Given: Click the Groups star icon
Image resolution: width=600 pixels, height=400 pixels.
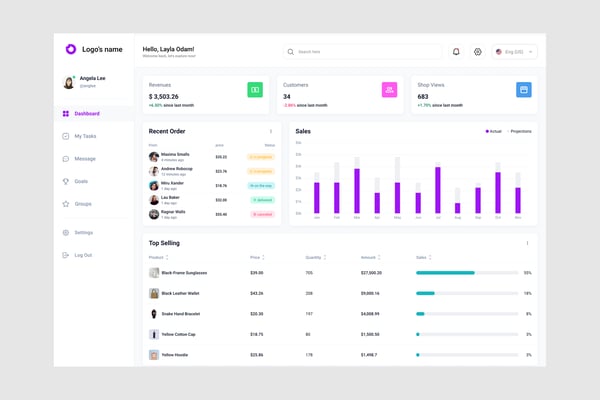Looking at the screenshot, I should click(x=66, y=204).
